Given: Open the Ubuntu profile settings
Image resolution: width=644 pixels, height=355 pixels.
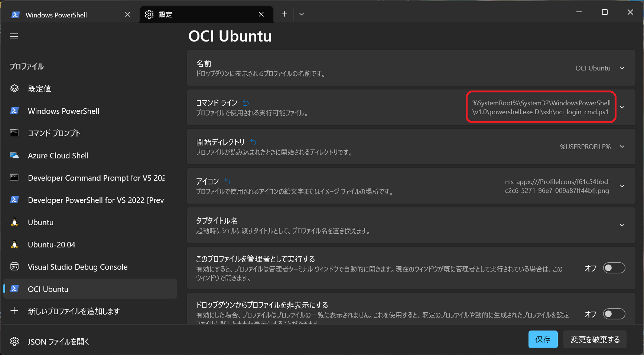Looking at the screenshot, I should (x=90, y=222).
